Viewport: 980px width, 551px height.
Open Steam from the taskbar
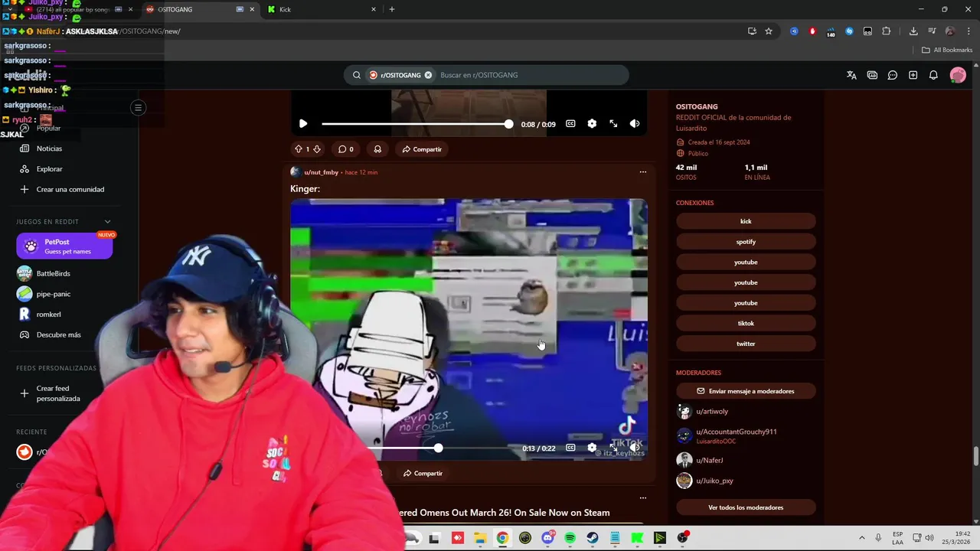click(x=593, y=538)
